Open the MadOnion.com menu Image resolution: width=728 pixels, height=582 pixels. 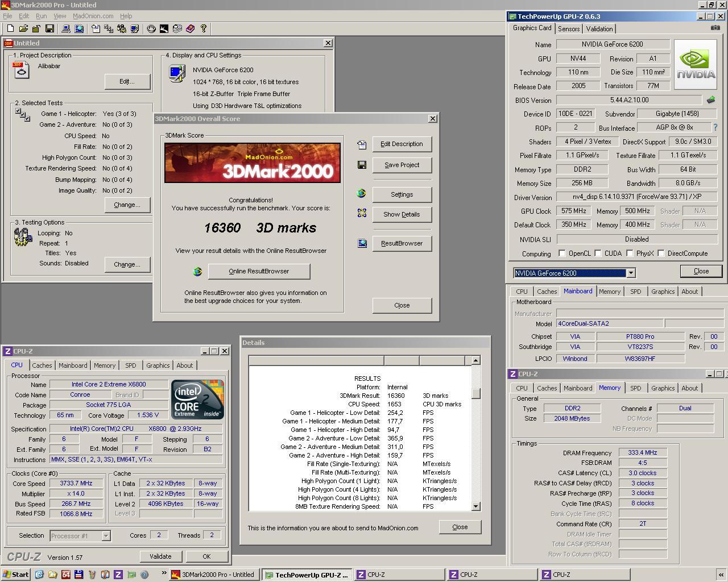[x=93, y=16]
